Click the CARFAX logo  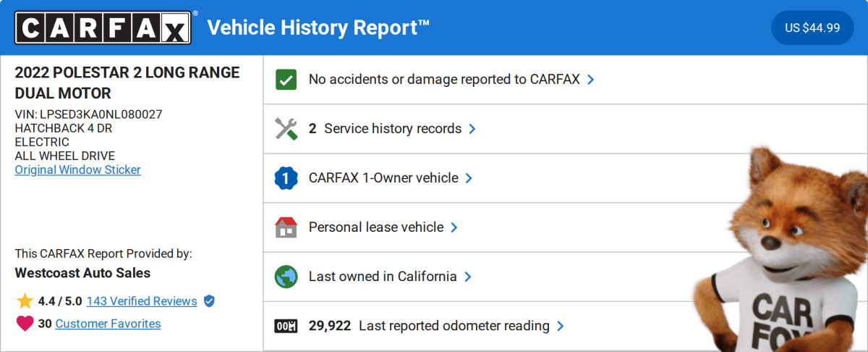[103, 28]
